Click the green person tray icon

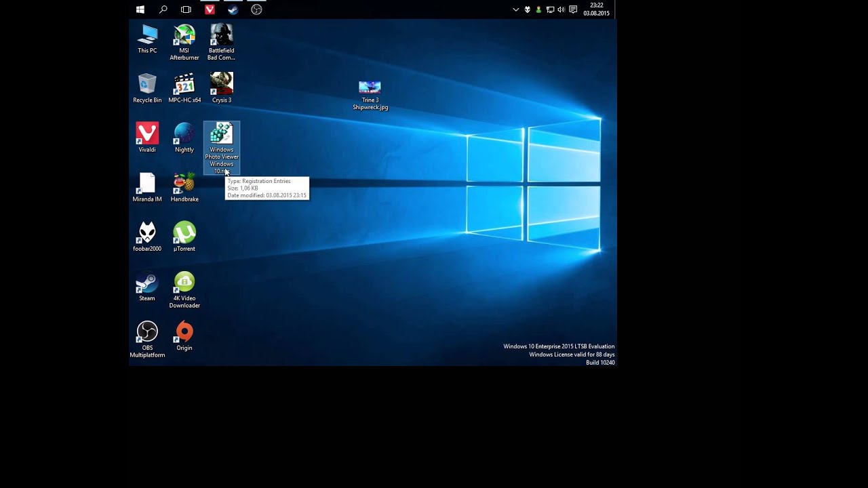(538, 9)
